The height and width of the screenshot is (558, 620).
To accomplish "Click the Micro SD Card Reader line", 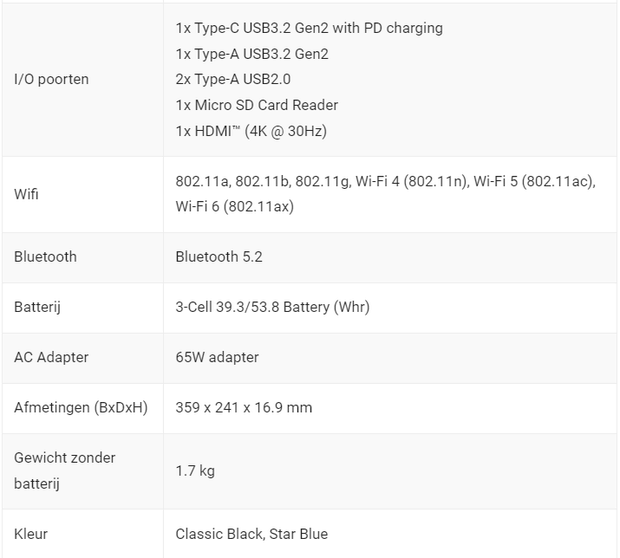I will click(x=256, y=105).
